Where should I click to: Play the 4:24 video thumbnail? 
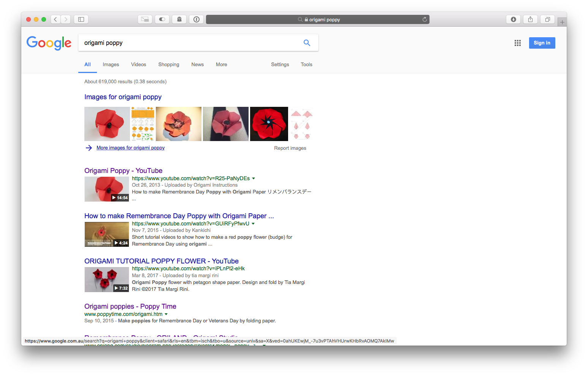[x=107, y=235]
